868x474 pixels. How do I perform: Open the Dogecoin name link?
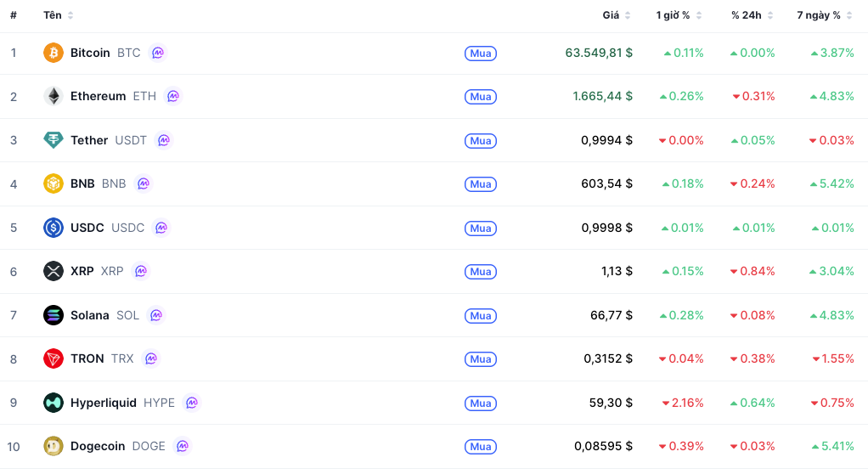coord(98,446)
